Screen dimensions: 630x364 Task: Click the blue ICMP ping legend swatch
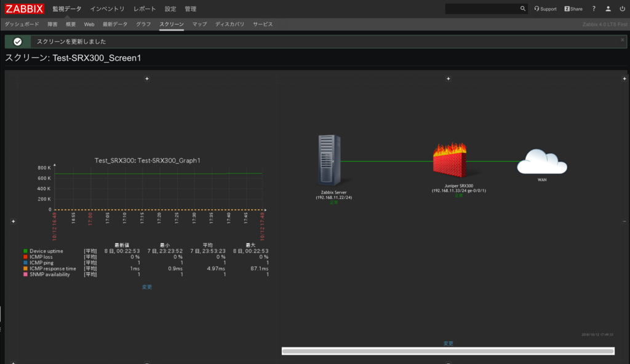[25, 263]
